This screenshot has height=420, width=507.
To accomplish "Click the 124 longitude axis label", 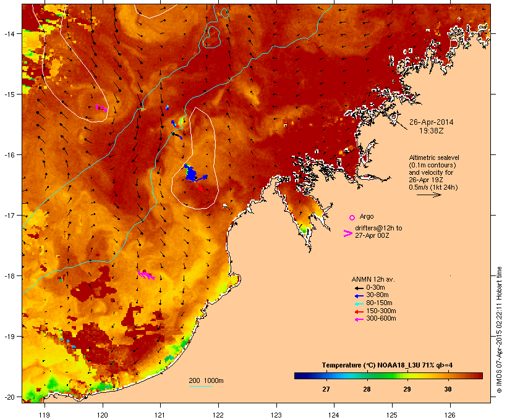I will pos(334,415).
